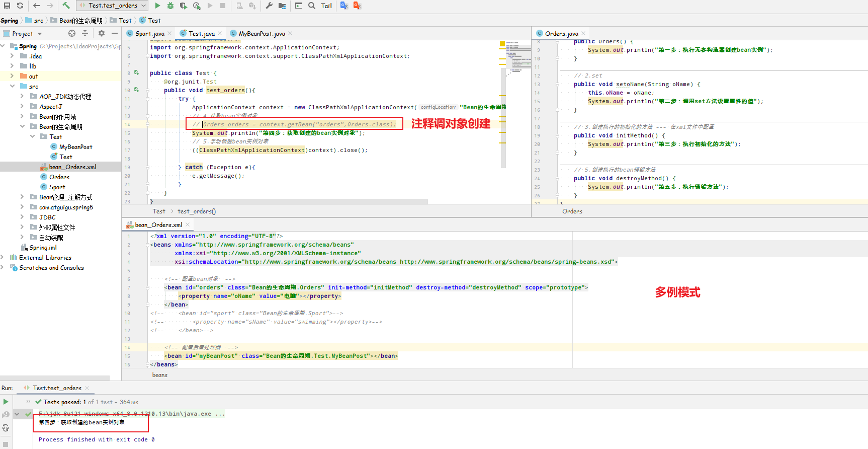Expand the lib folder
The height and width of the screenshot is (449, 868).
click(12, 66)
